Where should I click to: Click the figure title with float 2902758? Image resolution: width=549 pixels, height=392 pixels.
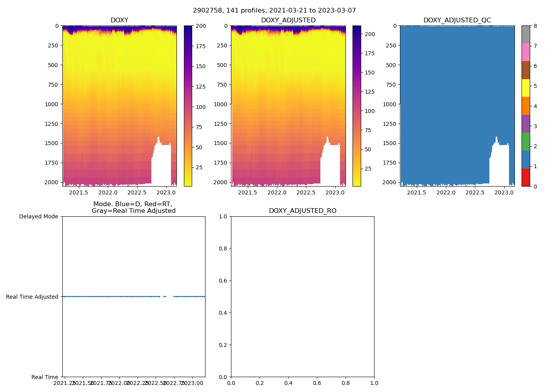click(274, 11)
